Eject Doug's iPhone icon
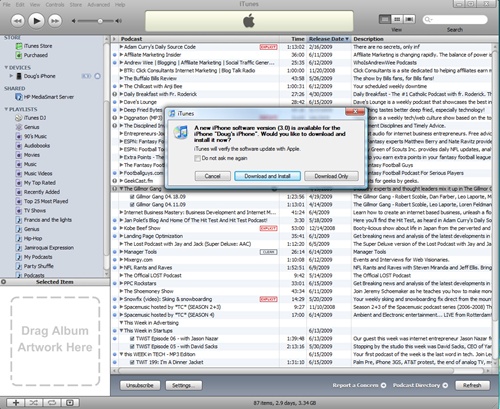The height and width of the screenshot is (409, 500). 97,76
